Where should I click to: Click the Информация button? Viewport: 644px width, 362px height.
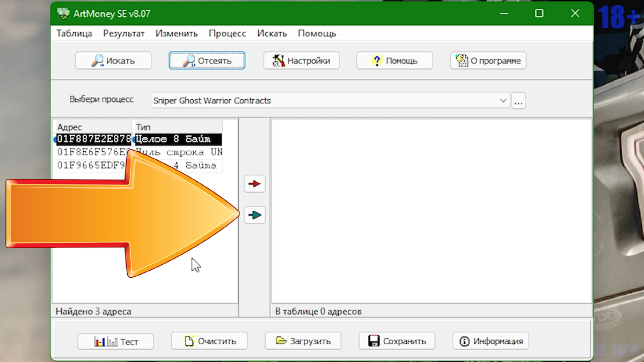pyautogui.click(x=491, y=341)
